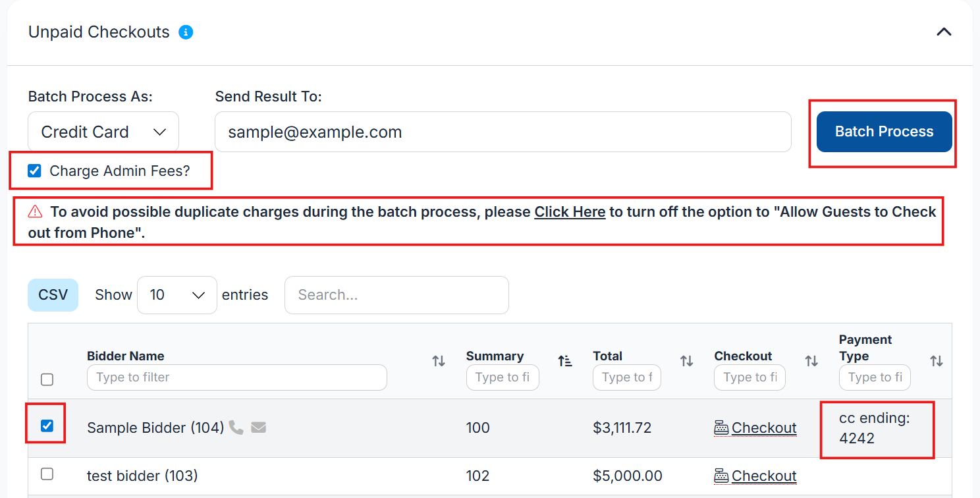The image size is (980, 498).
Task: Collapse the Unpaid Checkouts panel
Action: 944,32
